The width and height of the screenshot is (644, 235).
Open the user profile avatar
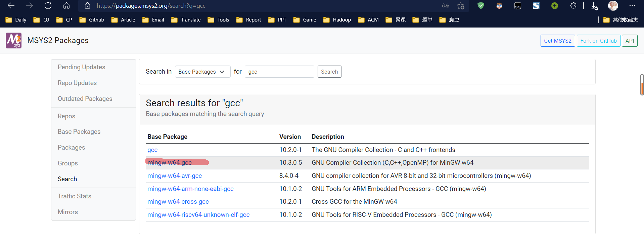click(613, 6)
